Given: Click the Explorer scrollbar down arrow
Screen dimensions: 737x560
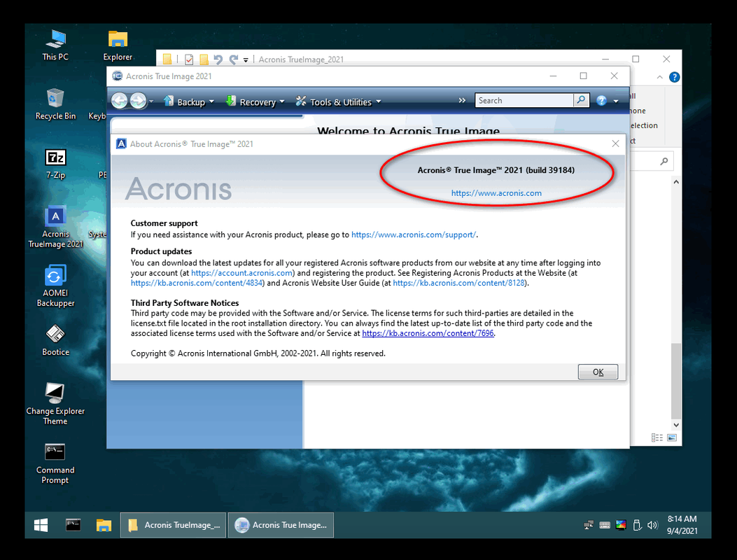Looking at the screenshot, I should [676, 425].
